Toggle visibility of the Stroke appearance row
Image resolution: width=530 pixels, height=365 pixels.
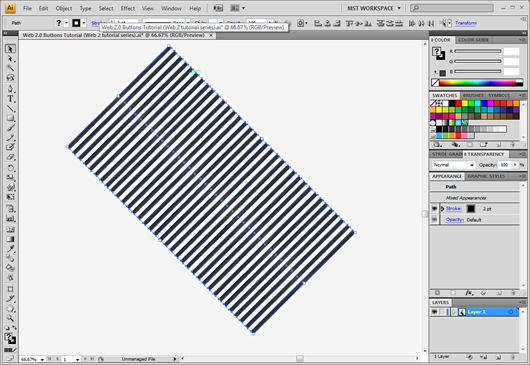(x=434, y=209)
